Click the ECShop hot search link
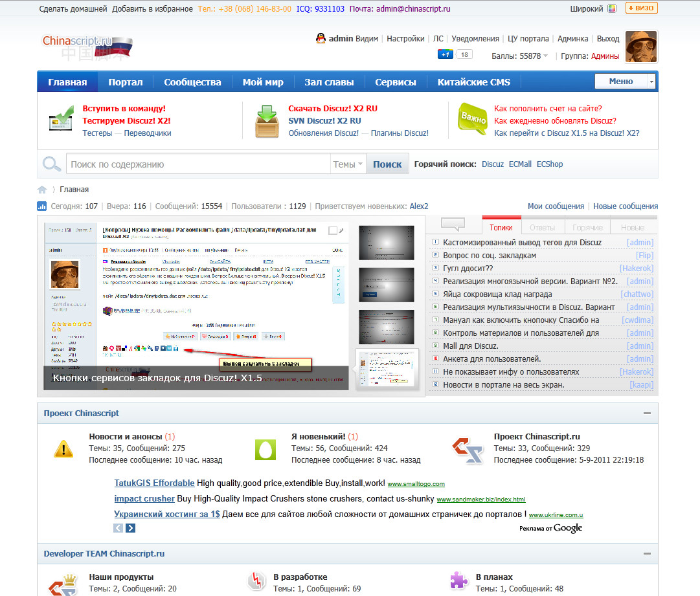The height and width of the screenshot is (596, 700). coord(550,164)
